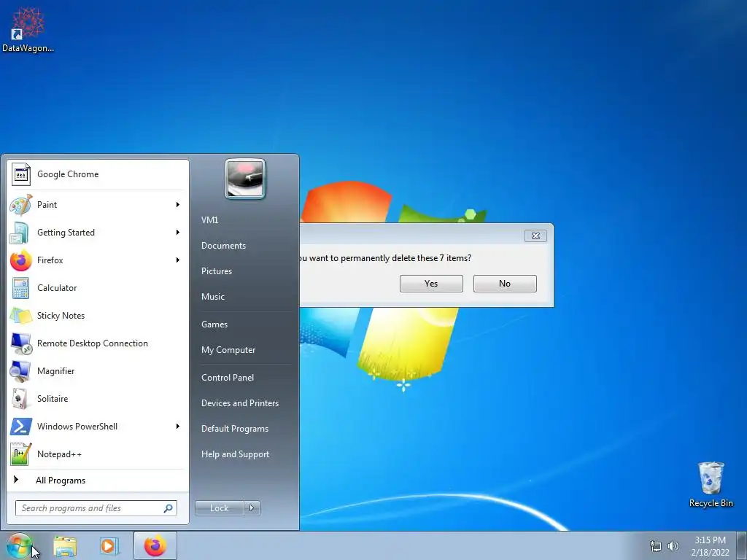Expand the Paint jump list arrow

coord(178,205)
